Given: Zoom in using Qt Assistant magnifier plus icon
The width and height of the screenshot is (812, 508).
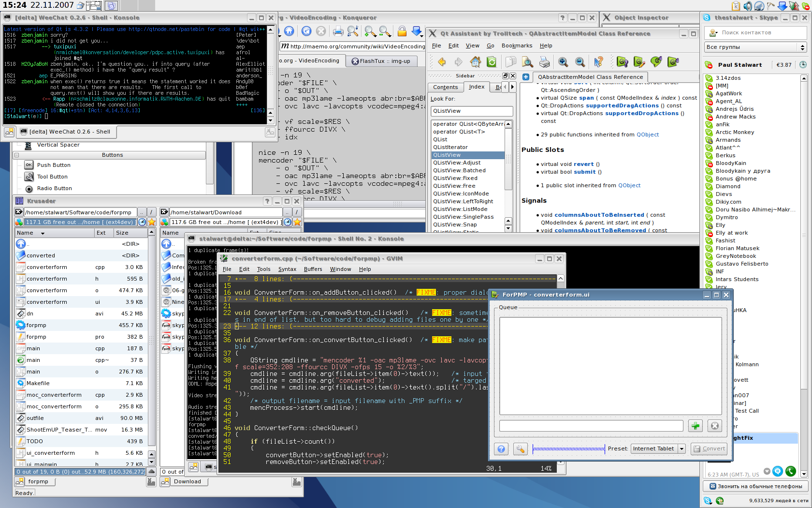Looking at the screenshot, I should tap(563, 62).
